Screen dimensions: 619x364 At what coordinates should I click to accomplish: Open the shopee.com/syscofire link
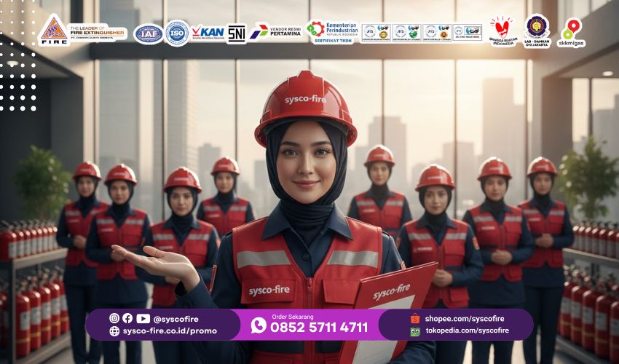[x=465, y=319]
